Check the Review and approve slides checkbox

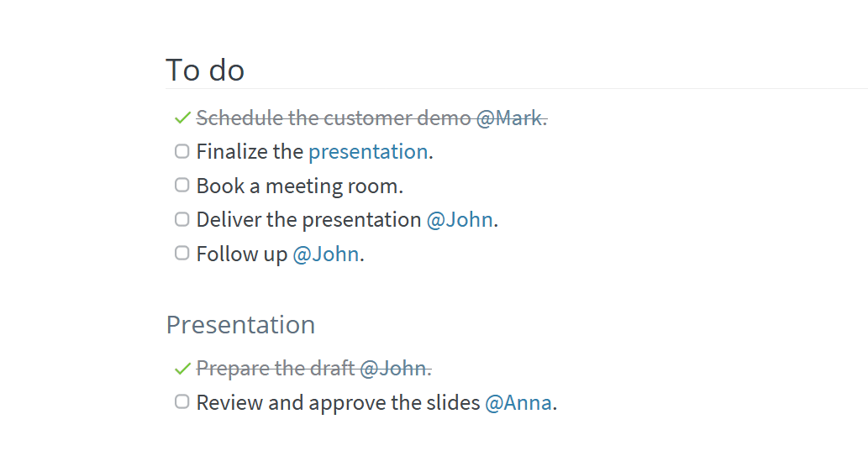tap(182, 401)
